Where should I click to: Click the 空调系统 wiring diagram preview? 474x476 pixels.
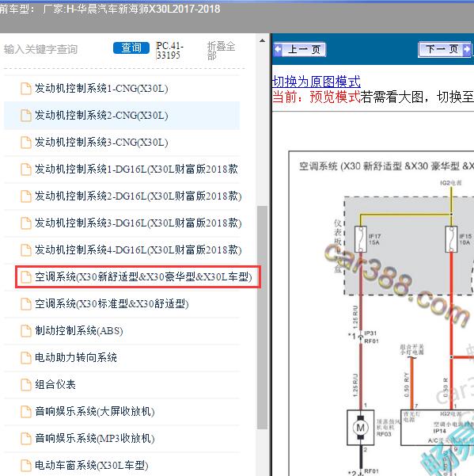381,314
